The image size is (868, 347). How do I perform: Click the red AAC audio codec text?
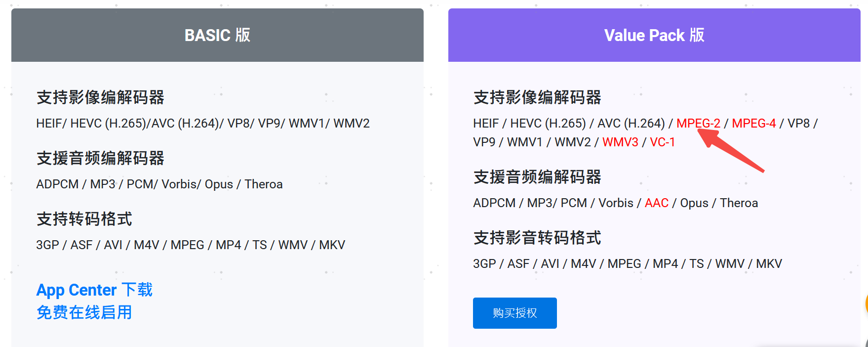[656, 203]
